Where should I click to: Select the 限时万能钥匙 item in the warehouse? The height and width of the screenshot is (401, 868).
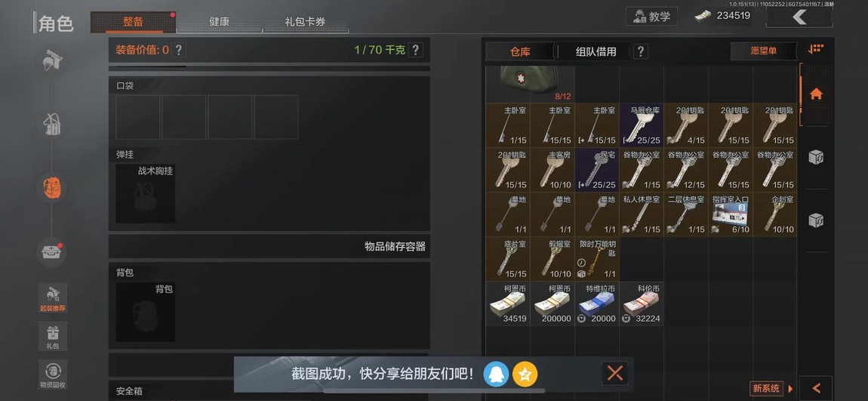coord(597,259)
